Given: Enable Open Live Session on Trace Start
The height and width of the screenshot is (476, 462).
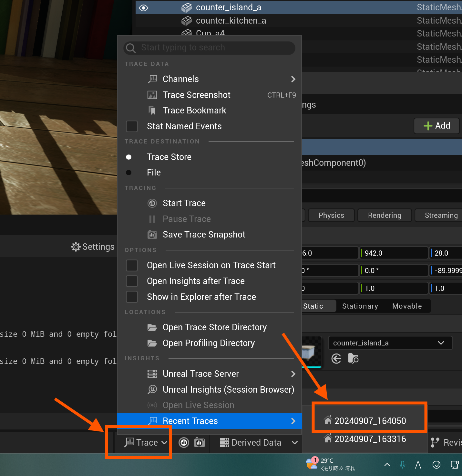Looking at the screenshot, I should coord(132,265).
